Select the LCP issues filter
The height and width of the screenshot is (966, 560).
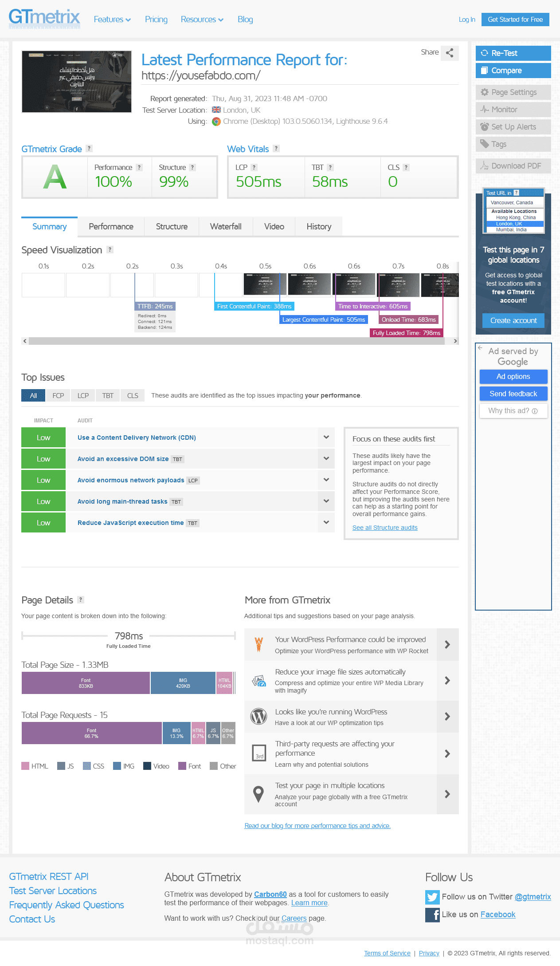coord(83,395)
